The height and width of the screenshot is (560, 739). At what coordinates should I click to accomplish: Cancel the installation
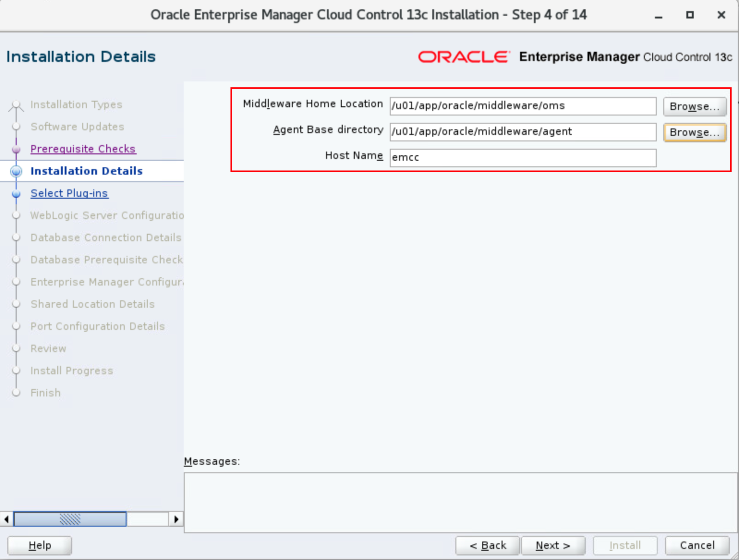[x=697, y=546]
